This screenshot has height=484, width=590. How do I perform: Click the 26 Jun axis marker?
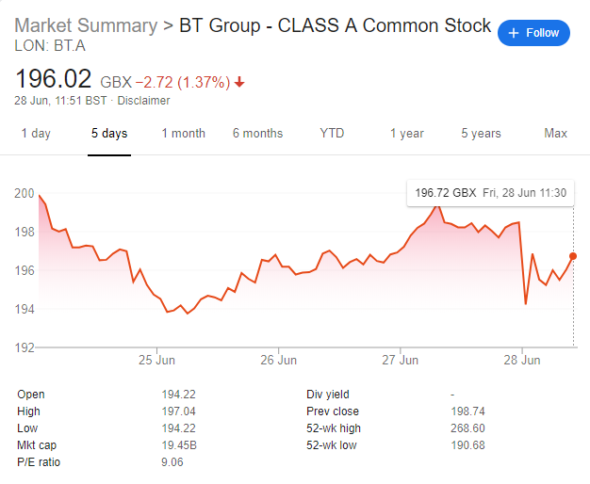[278, 360]
